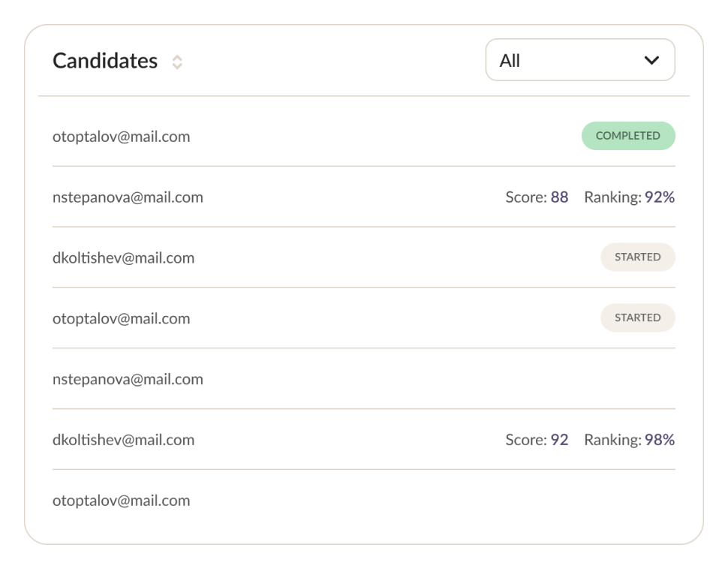Open dkoltishev@mail.com ranked 98%

coord(123,440)
